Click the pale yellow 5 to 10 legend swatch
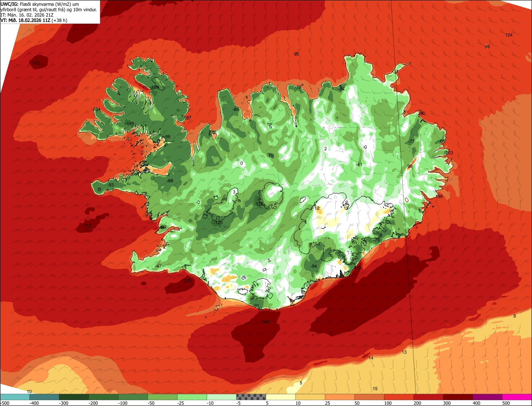This screenshot has height=406, width=532. [x=281, y=397]
